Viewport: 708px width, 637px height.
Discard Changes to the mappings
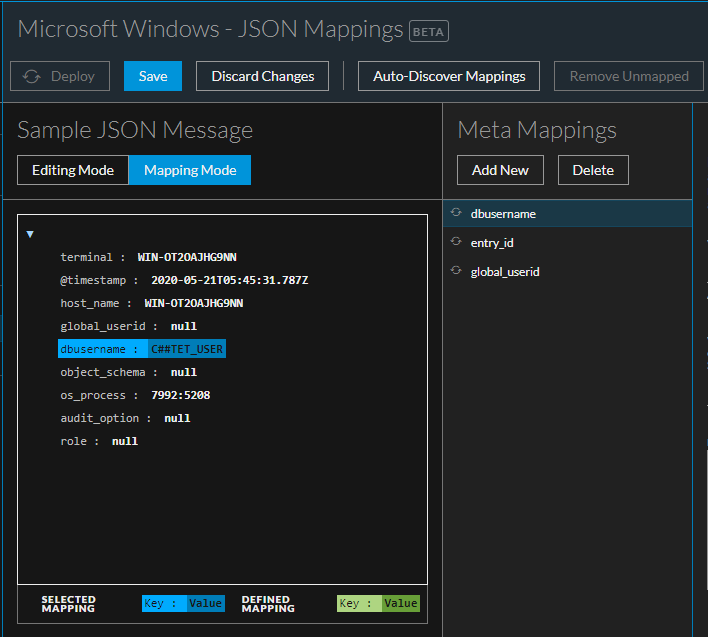pyautogui.click(x=262, y=76)
